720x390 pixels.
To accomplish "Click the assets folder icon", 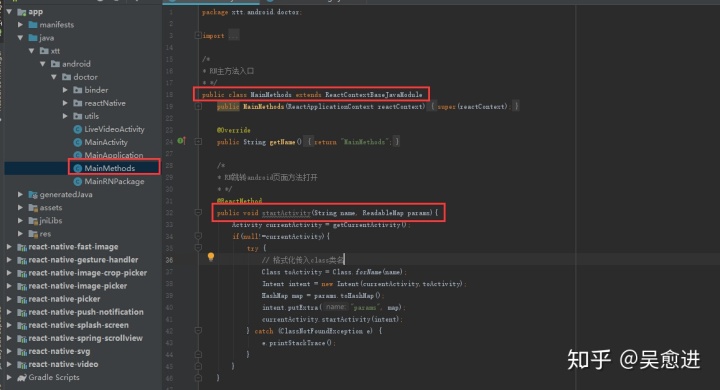I will (33, 208).
